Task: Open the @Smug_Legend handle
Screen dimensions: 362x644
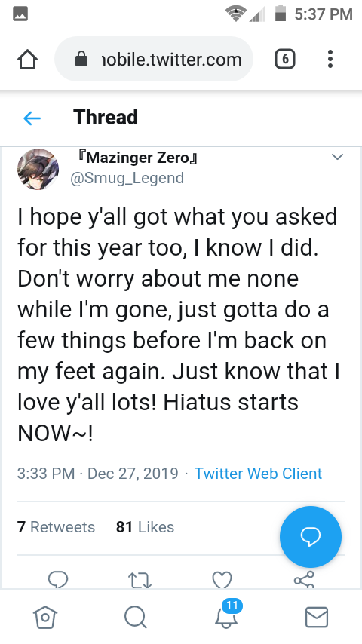Action: [x=127, y=178]
